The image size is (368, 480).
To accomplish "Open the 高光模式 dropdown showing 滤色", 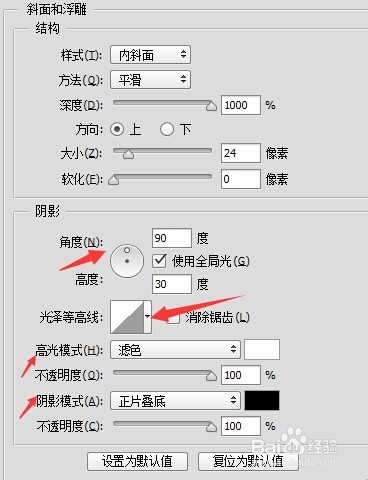I will coord(175,350).
